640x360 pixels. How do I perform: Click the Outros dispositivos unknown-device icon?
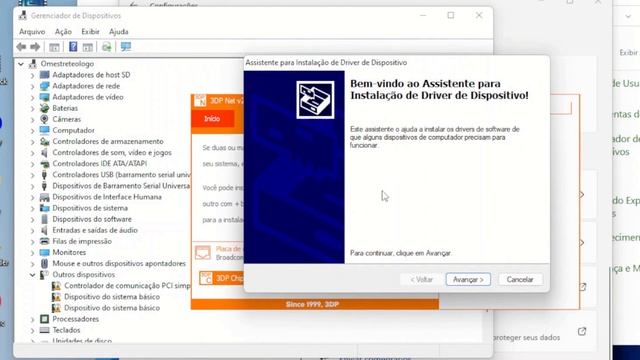44,275
